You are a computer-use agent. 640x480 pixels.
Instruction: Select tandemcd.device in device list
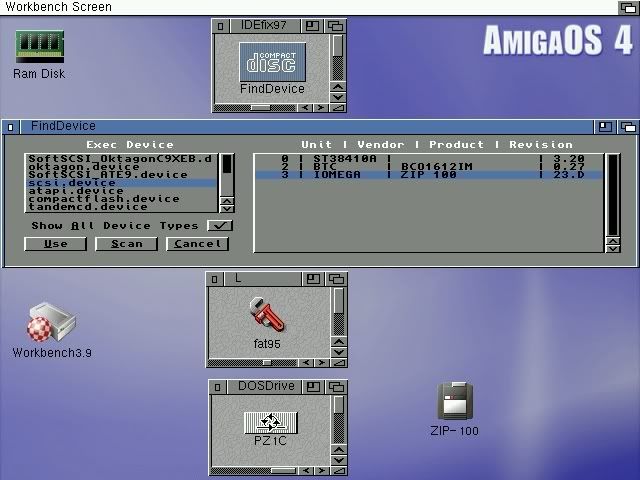121,207
